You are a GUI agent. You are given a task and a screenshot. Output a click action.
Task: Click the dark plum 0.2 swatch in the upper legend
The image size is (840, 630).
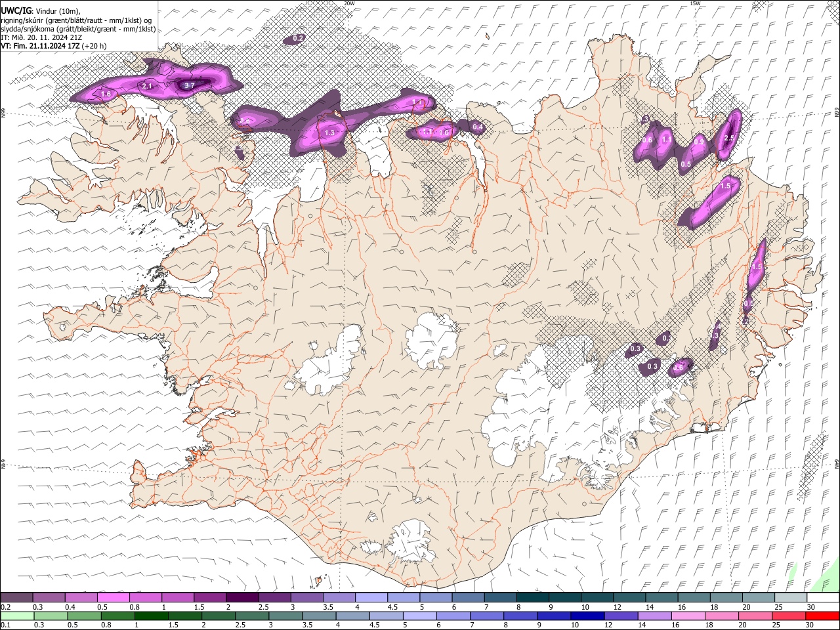coord(16,597)
